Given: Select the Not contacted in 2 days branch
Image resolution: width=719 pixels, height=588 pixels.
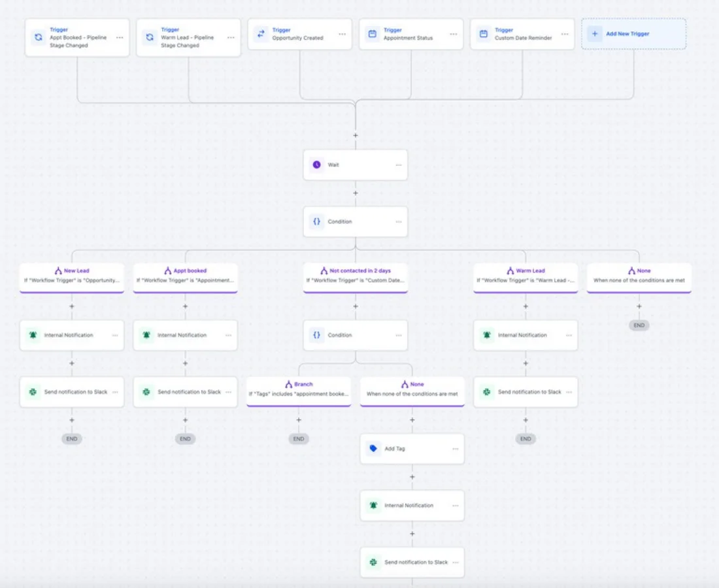Looking at the screenshot, I should tap(356, 278).
